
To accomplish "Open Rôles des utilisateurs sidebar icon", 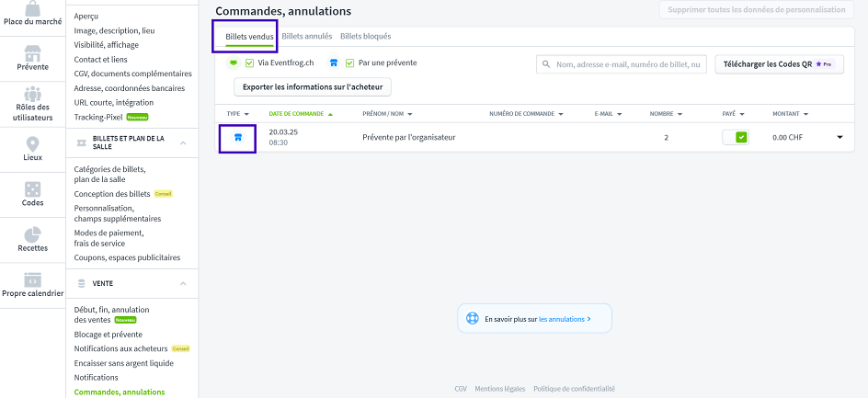I will click(x=32, y=95).
